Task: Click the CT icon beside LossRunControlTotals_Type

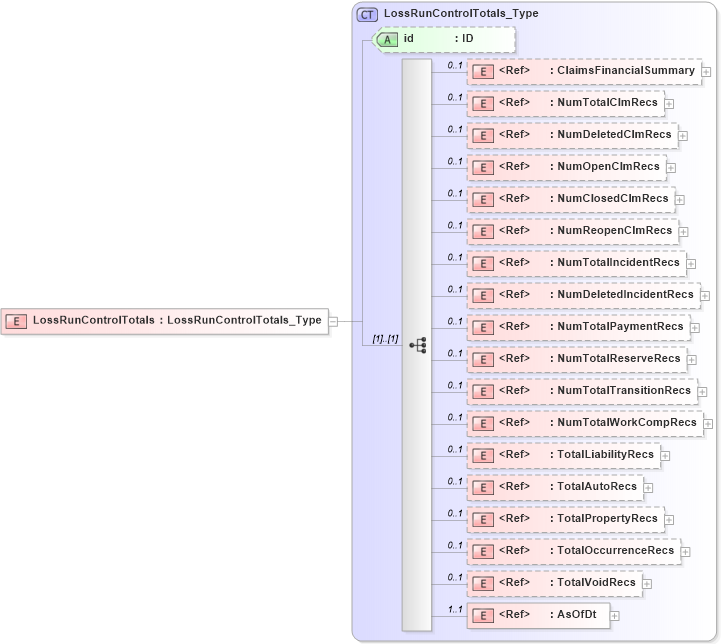Action: (368, 14)
